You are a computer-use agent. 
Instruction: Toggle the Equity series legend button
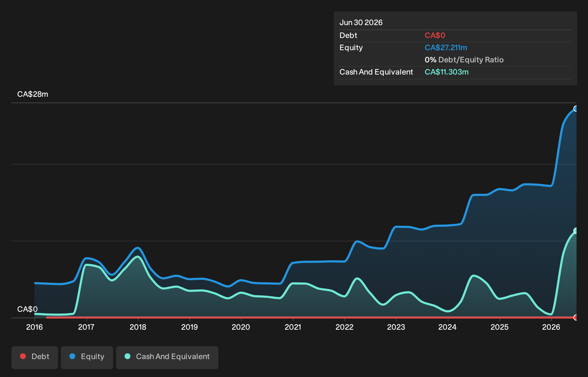pos(87,357)
